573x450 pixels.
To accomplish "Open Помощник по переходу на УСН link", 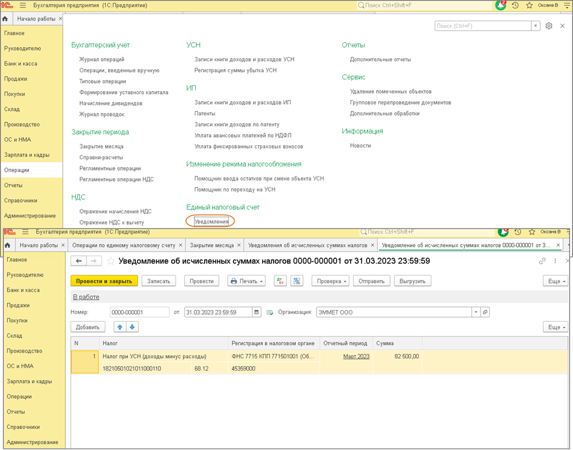I will click(235, 189).
